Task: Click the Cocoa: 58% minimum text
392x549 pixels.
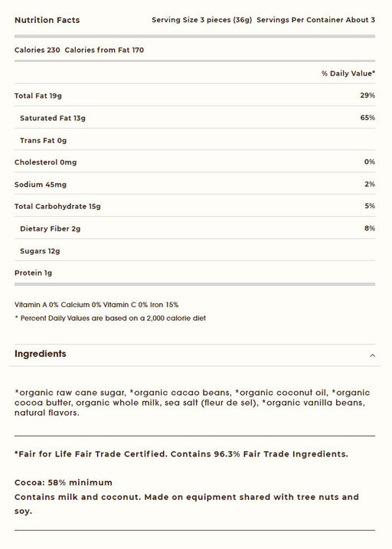Action: 64,482
